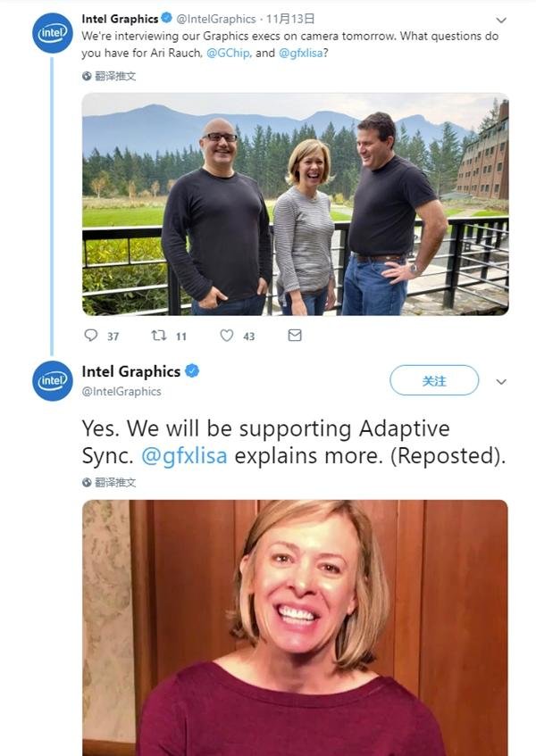The height and width of the screenshot is (756, 536).
Task: Click the verified badge on the second tweet
Action: click(192, 371)
